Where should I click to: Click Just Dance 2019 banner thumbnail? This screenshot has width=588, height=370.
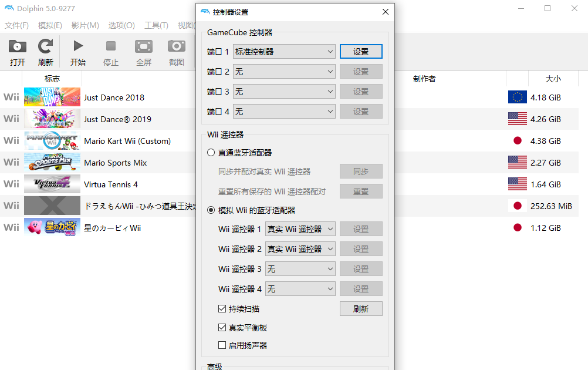click(x=52, y=119)
